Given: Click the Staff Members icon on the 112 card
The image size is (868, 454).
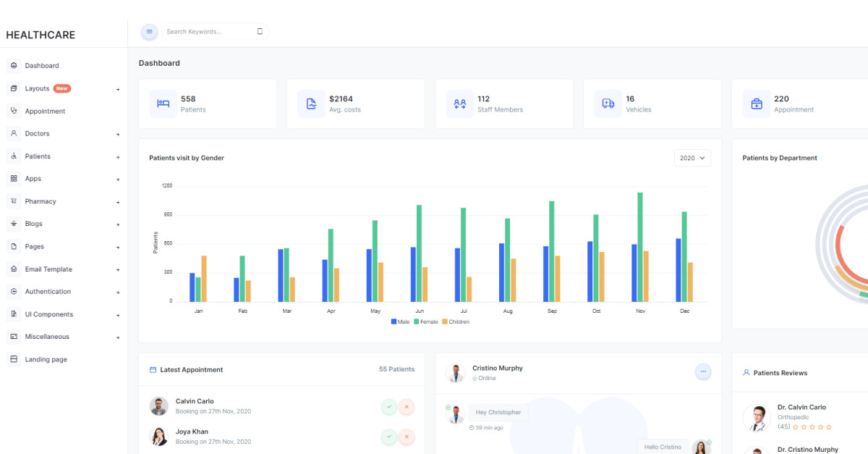Looking at the screenshot, I should 459,104.
